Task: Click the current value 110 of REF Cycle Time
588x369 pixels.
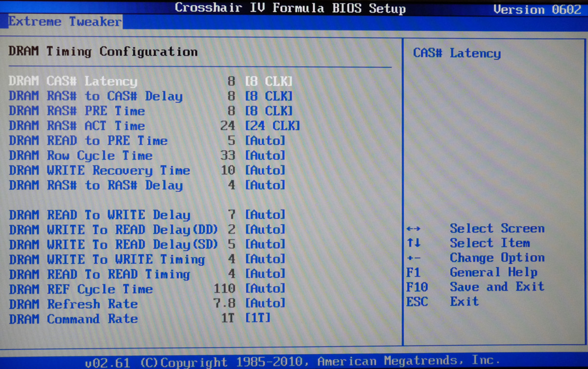Action: pos(224,289)
